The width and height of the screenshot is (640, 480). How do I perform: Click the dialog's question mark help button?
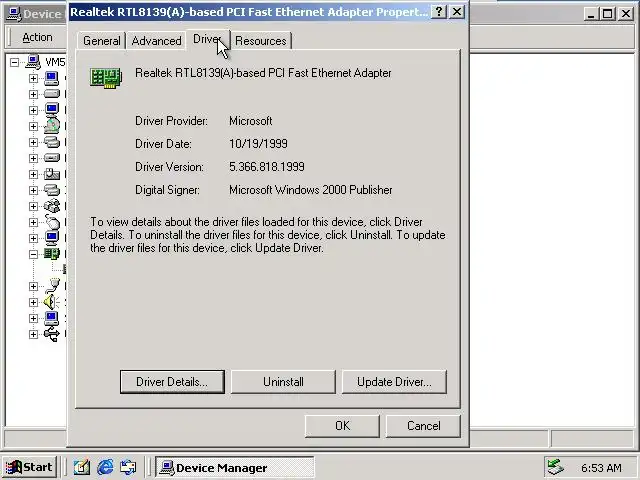pos(439,12)
